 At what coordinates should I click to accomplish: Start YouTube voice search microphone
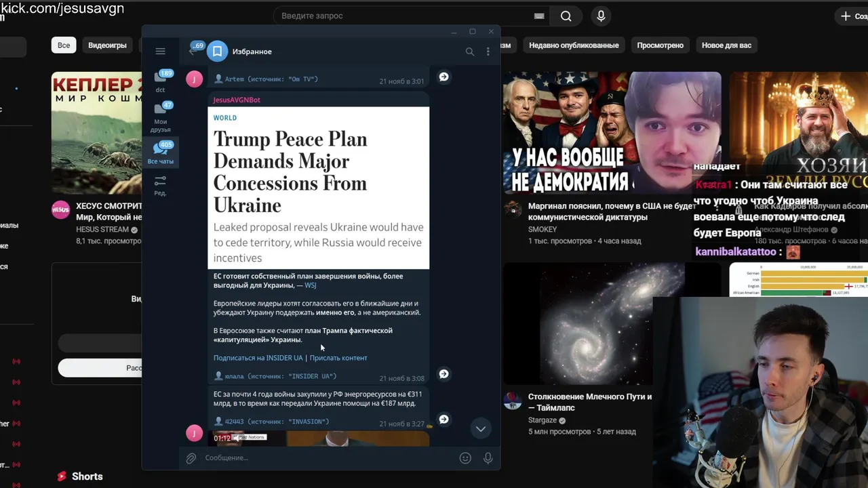coord(601,16)
